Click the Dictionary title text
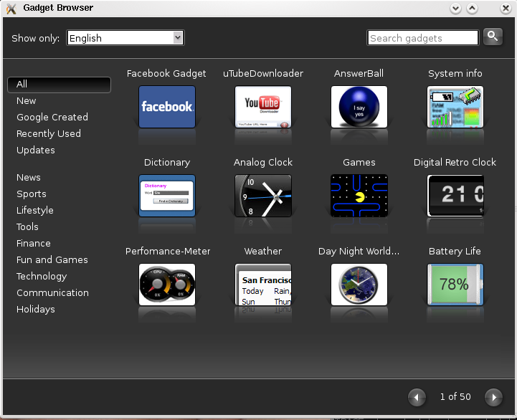Viewport: 517px width, 420px height. (x=167, y=163)
